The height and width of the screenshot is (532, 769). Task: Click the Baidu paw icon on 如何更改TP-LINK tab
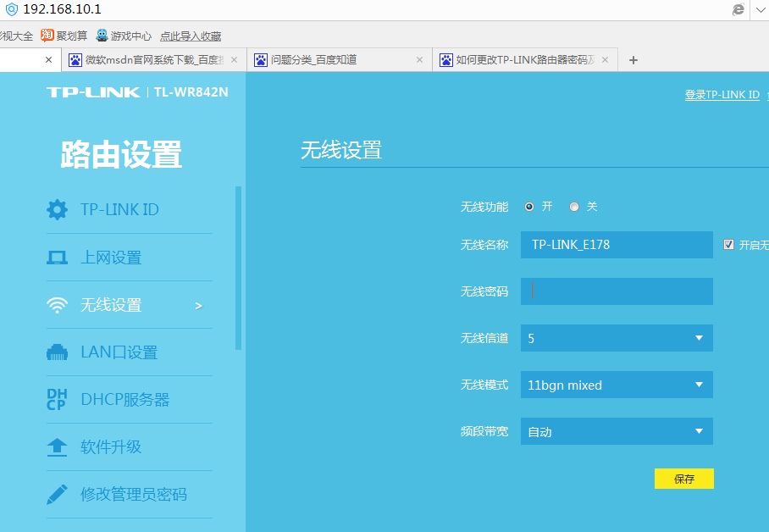445,60
